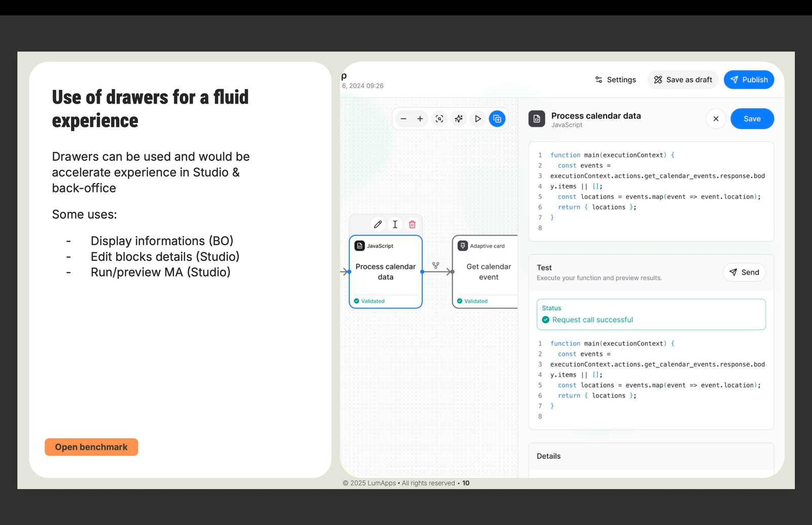
Task: Click the Process calendar data drawer title
Action: (x=596, y=116)
